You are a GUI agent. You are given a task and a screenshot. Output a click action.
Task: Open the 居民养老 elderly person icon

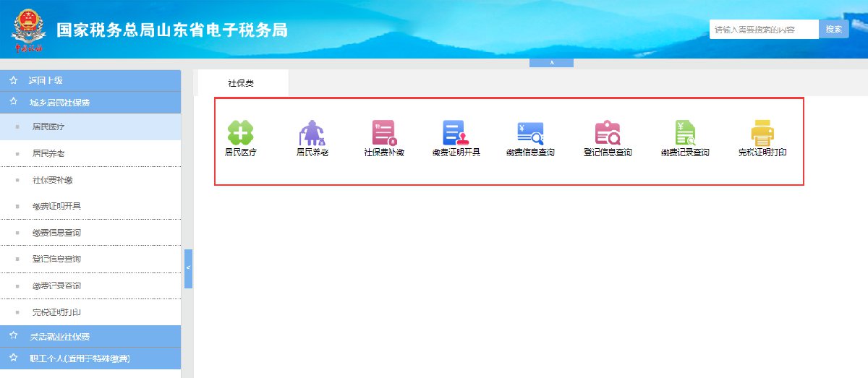[312, 133]
